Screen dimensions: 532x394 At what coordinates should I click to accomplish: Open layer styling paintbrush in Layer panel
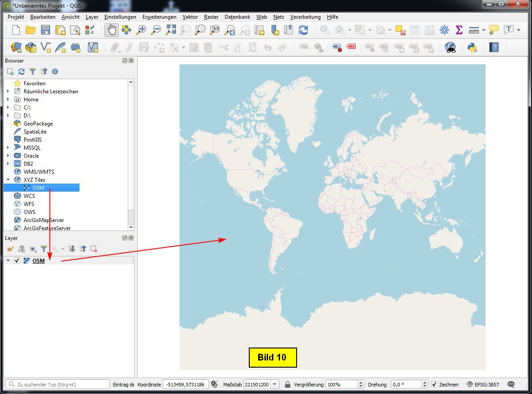coord(10,249)
